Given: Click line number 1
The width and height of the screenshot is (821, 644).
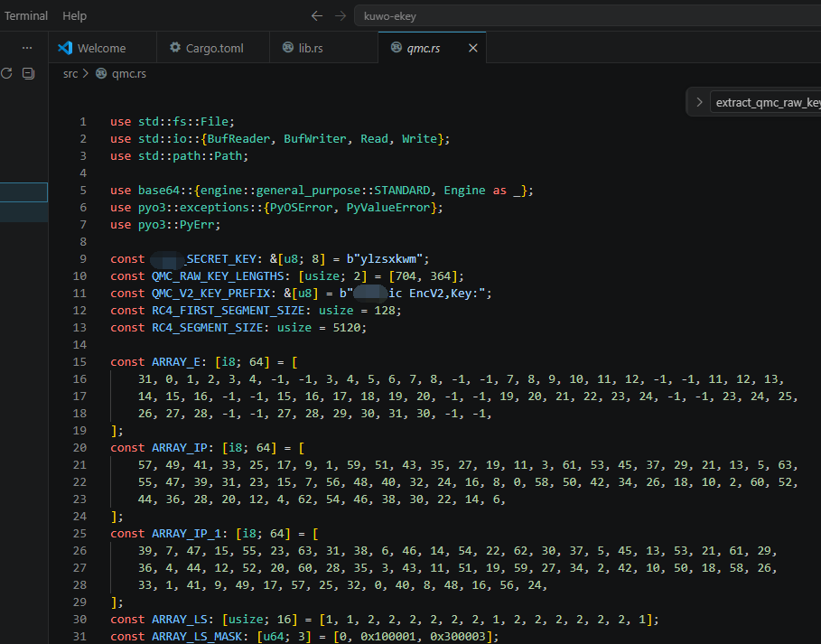Looking at the screenshot, I should 83,121.
